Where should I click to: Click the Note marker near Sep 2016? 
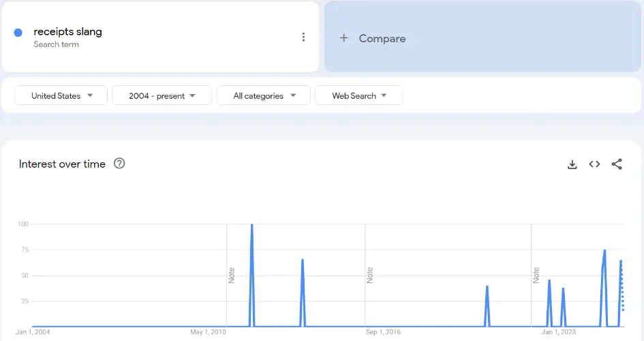369,276
